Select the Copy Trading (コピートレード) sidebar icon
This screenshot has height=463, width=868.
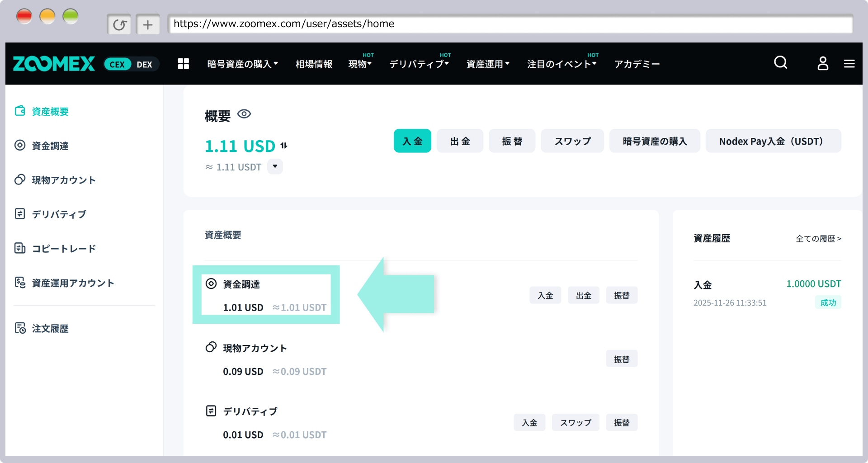(19, 248)
